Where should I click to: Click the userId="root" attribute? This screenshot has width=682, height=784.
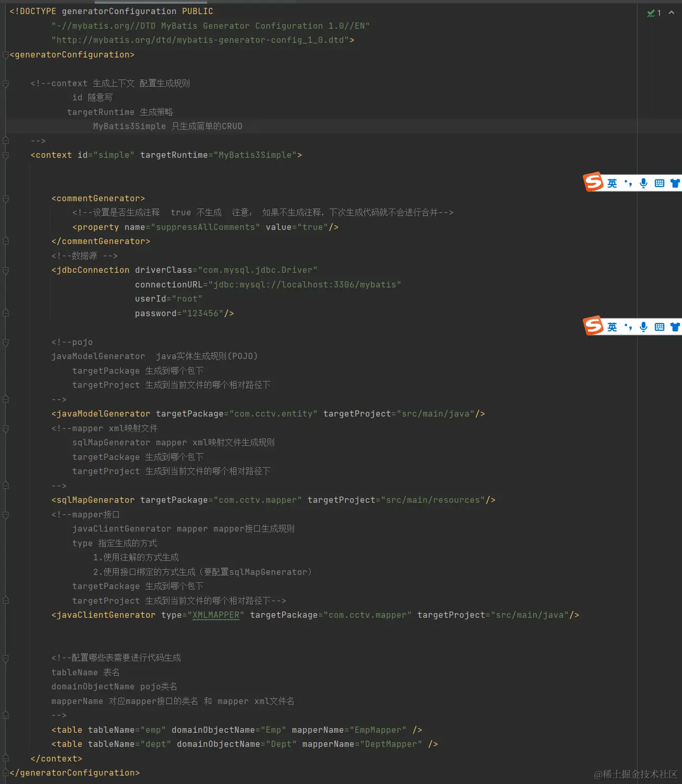pos(169,299)
